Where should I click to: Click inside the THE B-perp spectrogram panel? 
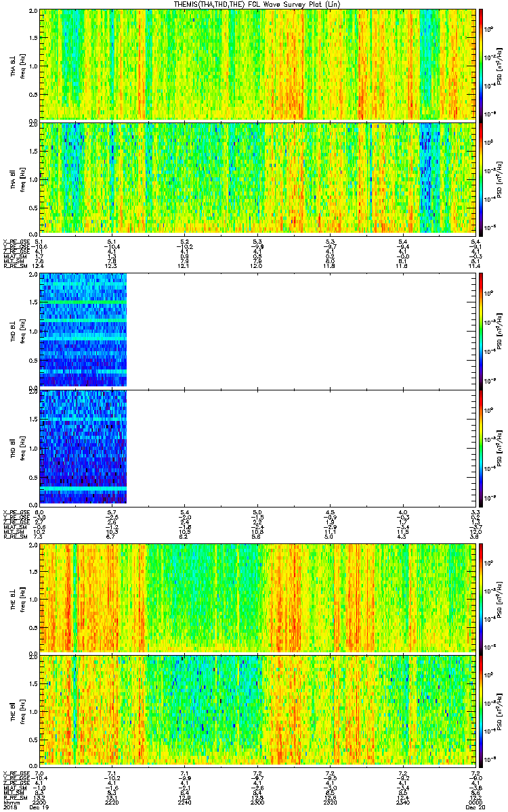[258, 598]
